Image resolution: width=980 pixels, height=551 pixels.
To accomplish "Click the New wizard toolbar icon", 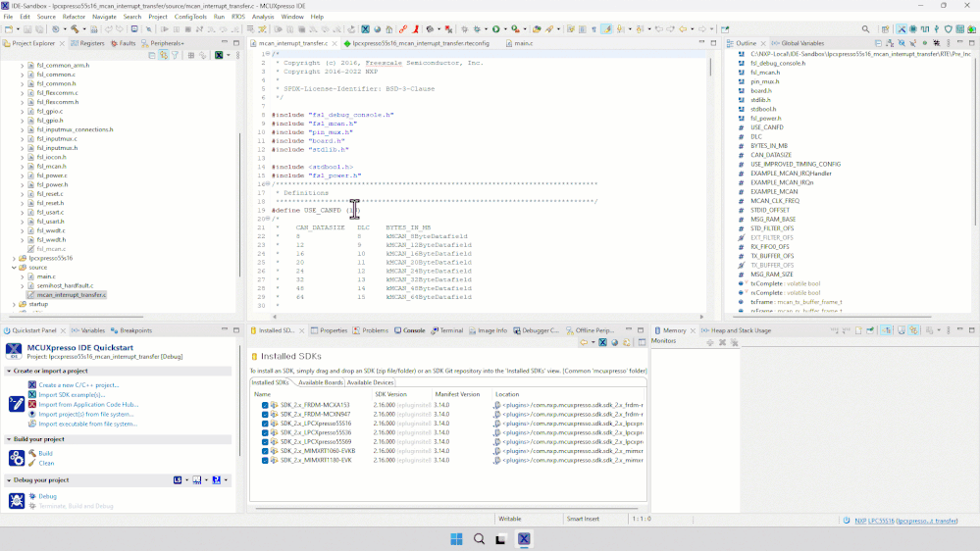I will click(x=9, y=29).
